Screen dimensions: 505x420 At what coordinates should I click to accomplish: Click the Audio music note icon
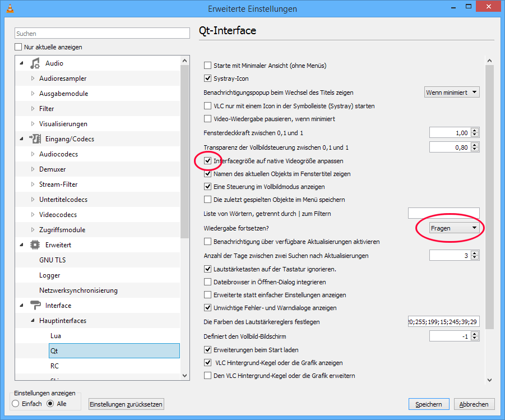point(35,63)
